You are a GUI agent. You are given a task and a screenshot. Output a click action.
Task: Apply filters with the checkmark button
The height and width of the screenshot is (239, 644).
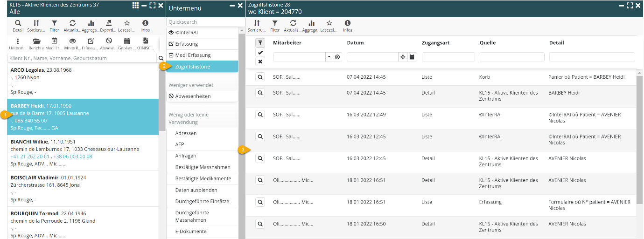[x=260, y=53]
